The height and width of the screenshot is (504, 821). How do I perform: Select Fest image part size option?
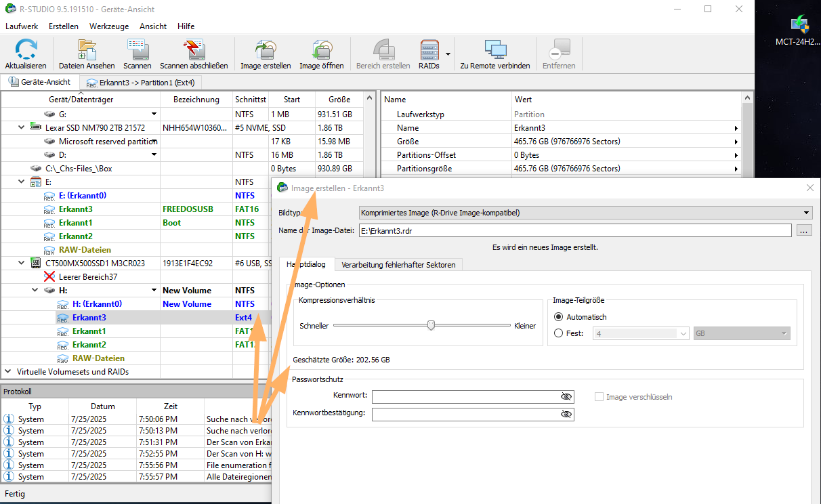pos(559,333)
